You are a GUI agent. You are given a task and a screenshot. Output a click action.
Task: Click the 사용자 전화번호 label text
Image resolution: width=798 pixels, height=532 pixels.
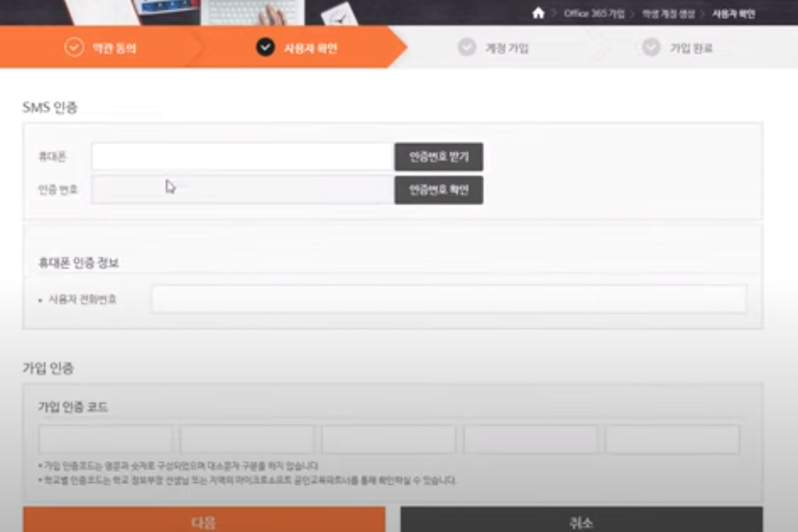coord(83,299)
